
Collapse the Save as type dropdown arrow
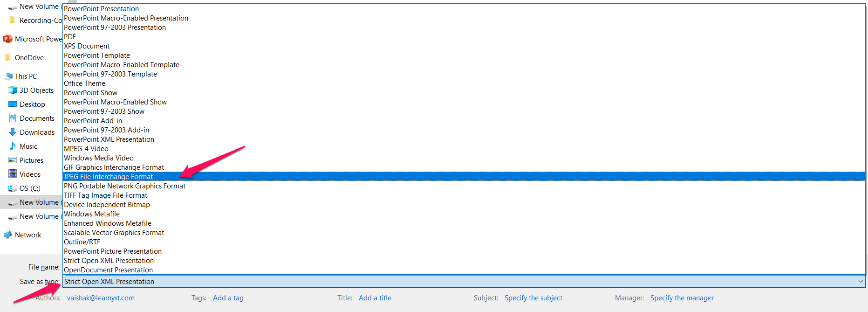coord(860,281)
